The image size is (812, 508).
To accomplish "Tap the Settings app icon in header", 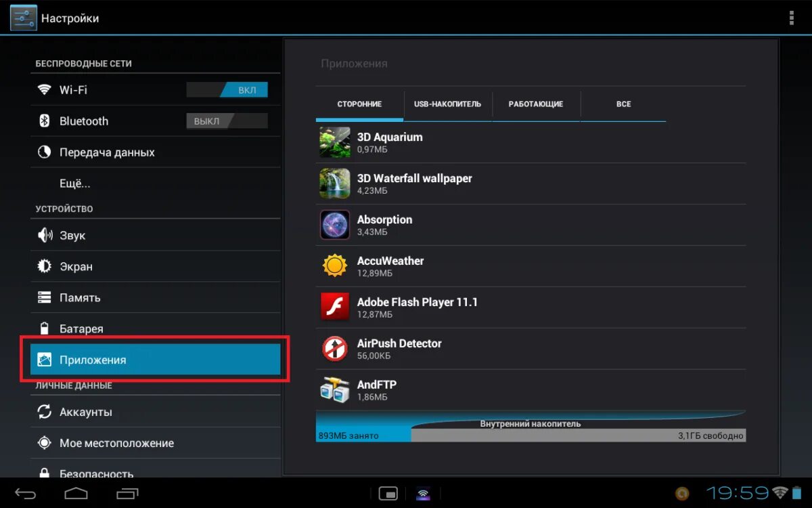I will [x=23, y=18].
